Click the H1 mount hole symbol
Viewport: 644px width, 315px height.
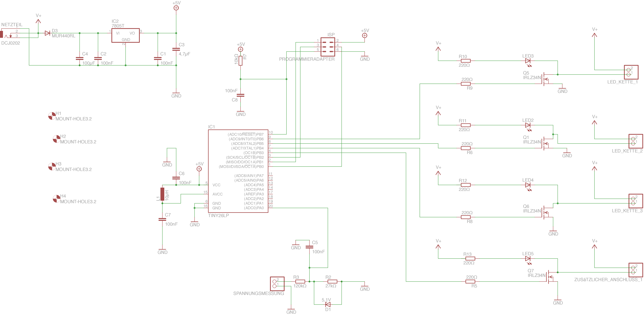tap(52, 116)
